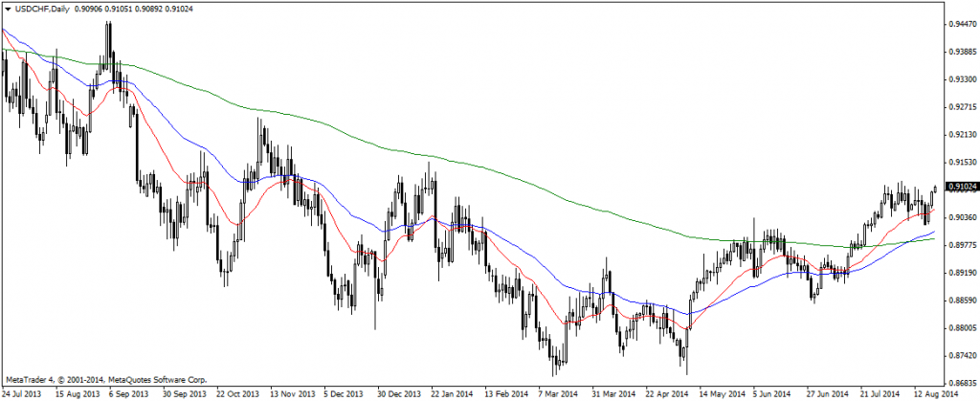Screen dimensions: 980x401
Task: Select the USDCHF,Daily chart title text
Action: (42, 10)
